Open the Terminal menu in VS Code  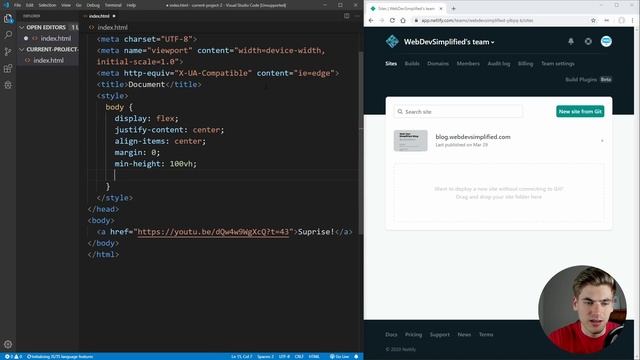pyautogui.click(x=113, y=5)
